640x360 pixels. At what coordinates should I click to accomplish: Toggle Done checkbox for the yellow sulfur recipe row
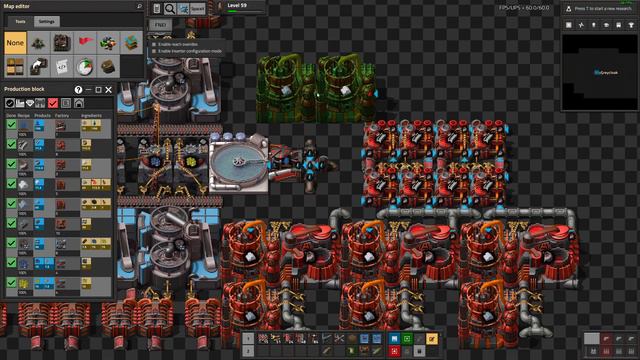pos(11,282)
